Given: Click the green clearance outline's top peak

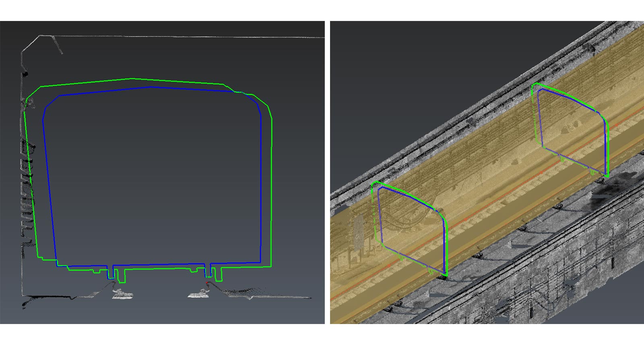Looking at the screenshot, I should point(130,79).
